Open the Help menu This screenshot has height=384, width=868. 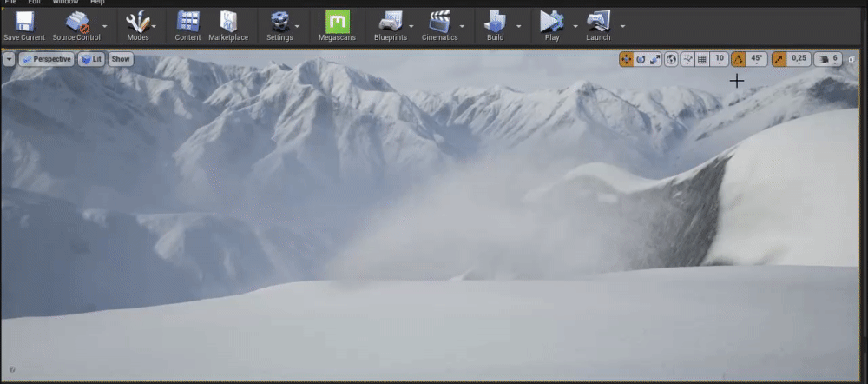click(x=97, y=3)
